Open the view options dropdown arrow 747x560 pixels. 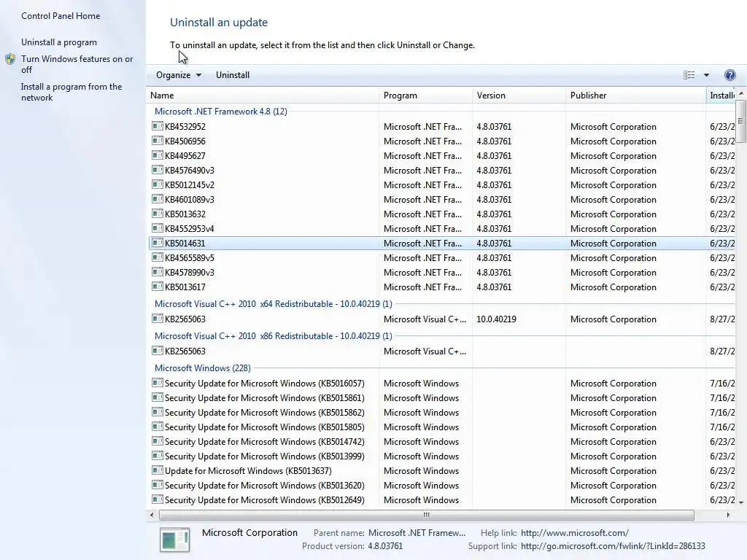(x=706, y=75)
